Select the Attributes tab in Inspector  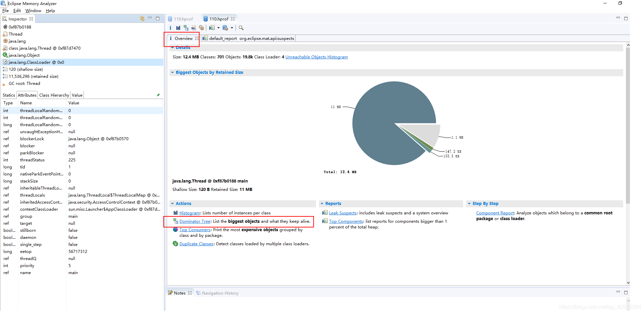27,95
